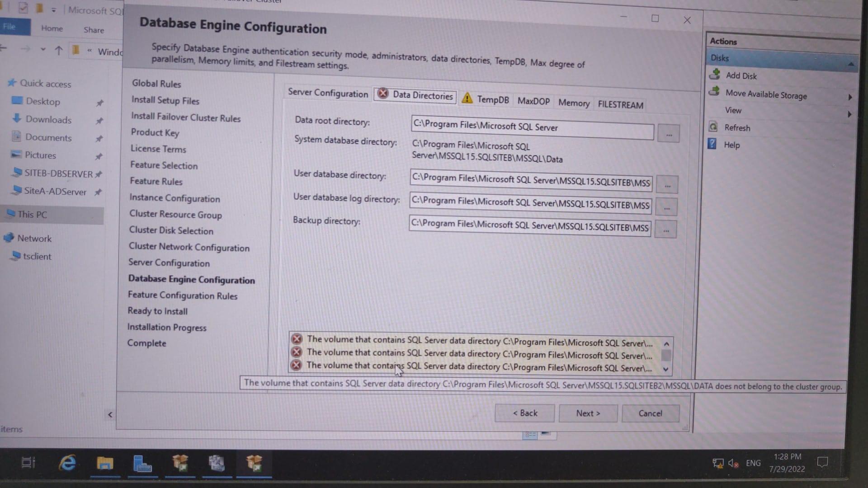
Task: Open Help from Actions pane
Action: [x=731, y=145]
